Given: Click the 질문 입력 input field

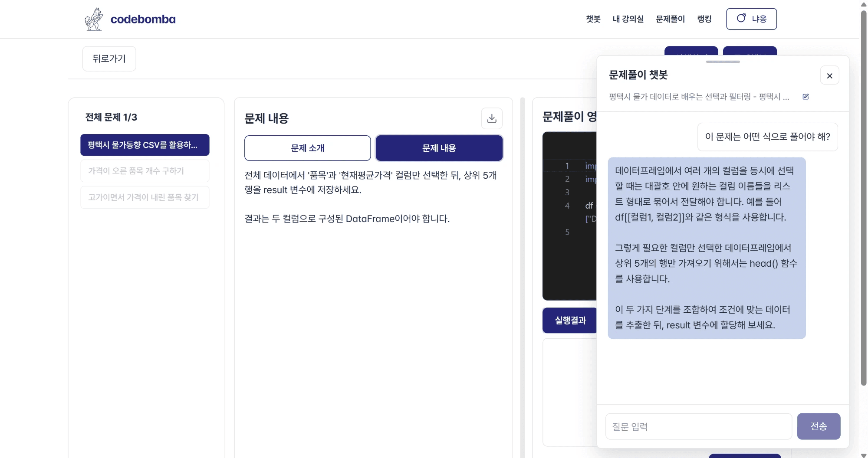Looking at the screenshot, I should point(699,426).
